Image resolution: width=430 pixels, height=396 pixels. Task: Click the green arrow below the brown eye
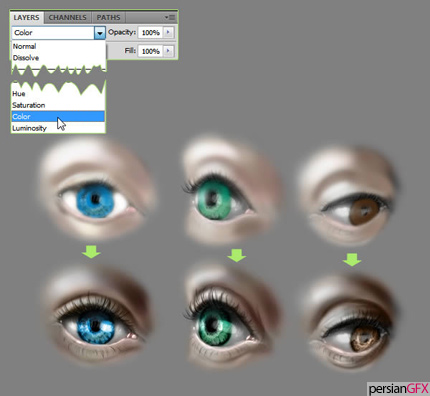click(x=352, y=259)
